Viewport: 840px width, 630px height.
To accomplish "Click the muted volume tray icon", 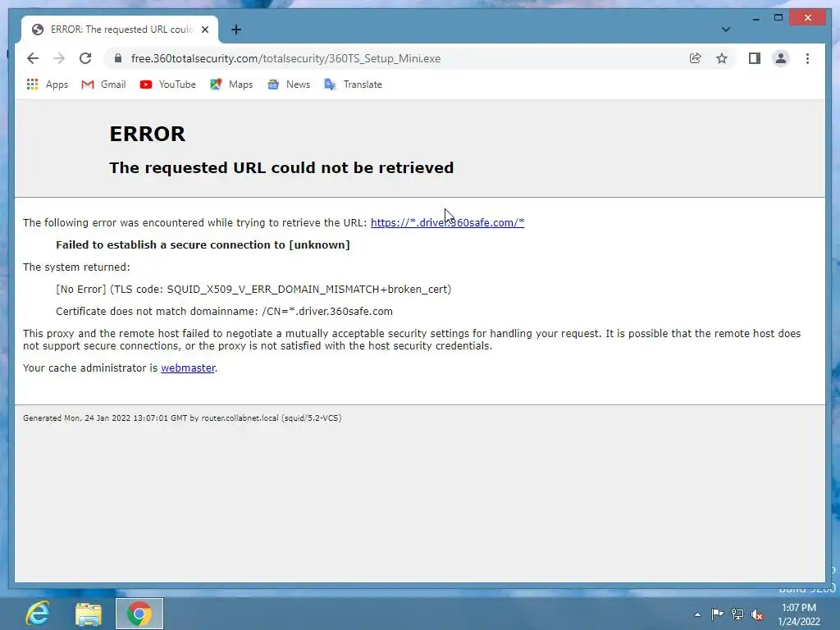I will pyautogui.click(x=757, y=614).
